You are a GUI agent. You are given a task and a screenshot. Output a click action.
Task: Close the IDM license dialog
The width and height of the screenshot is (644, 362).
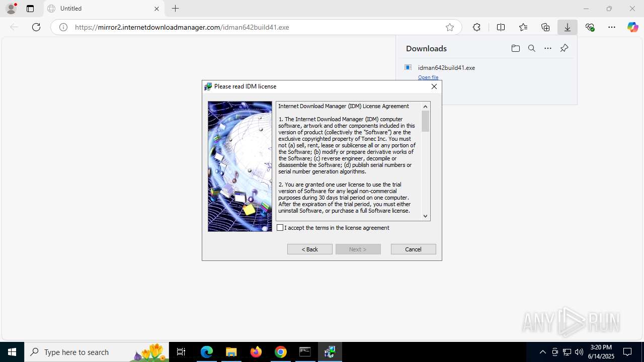tap(434, 86)
